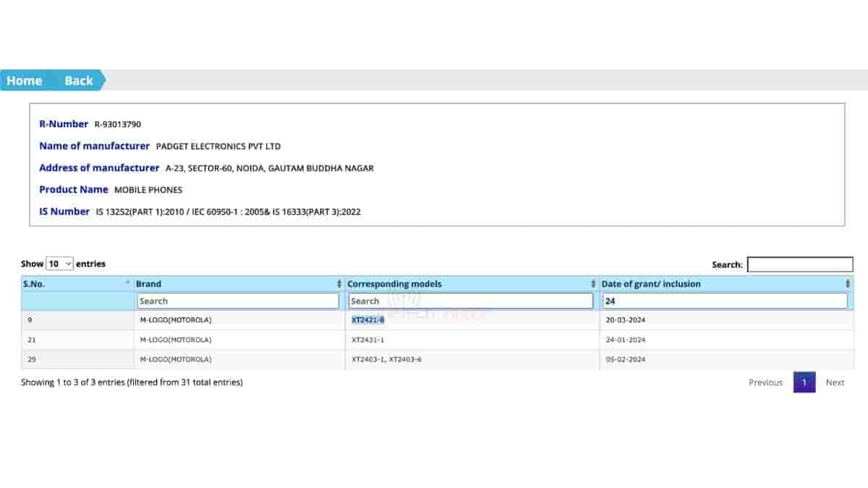
Task: Open the Show entries count dropdown
Action: point(59,264)
